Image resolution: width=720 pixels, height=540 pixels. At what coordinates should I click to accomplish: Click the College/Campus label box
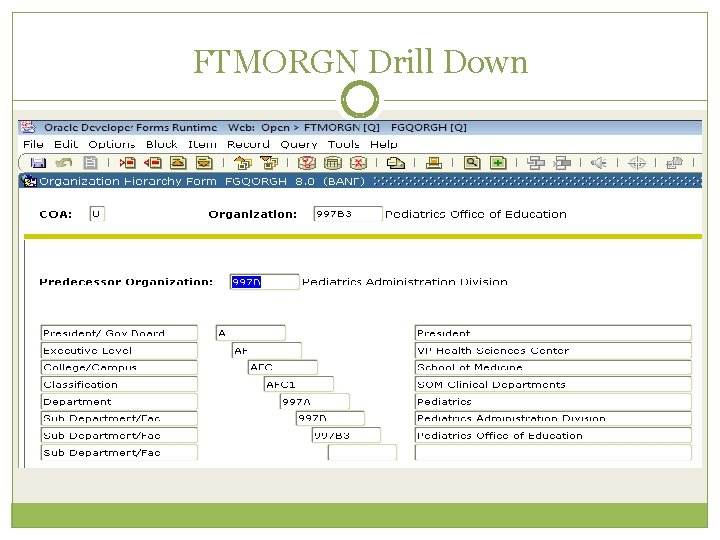(x=119, y=367)
